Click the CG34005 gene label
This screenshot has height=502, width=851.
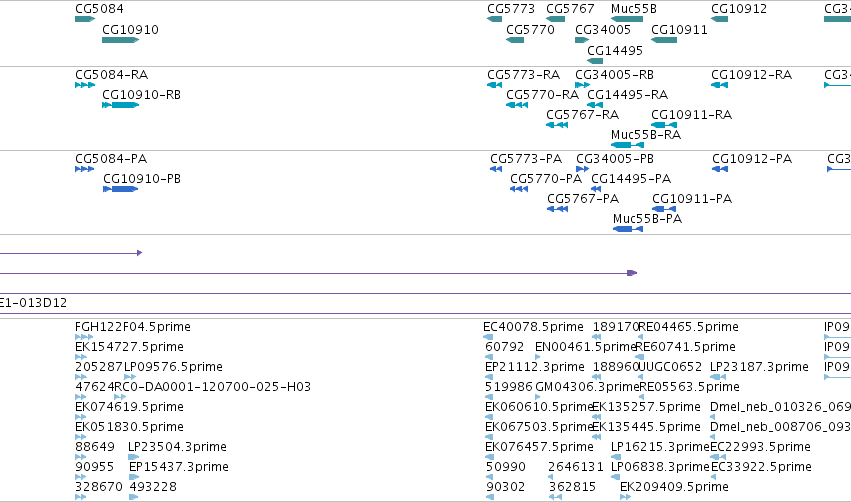pyautogui.click(x=602, y=30)
